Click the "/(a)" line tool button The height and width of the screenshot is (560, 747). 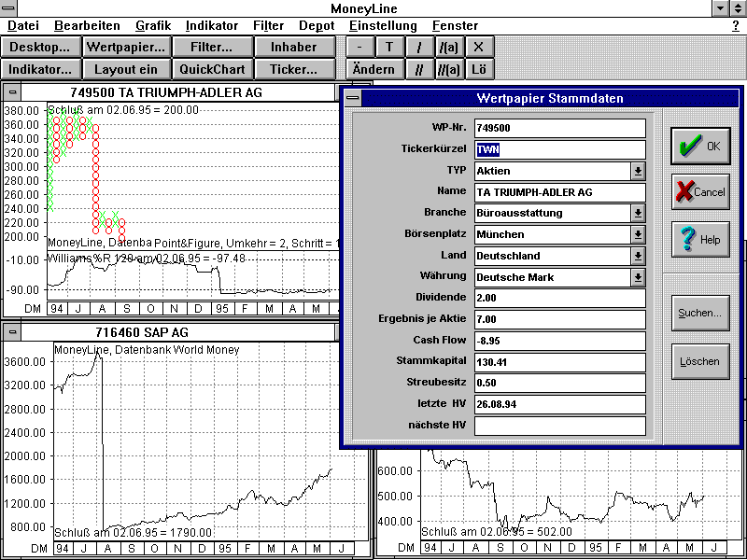click(x=449, y=47)
